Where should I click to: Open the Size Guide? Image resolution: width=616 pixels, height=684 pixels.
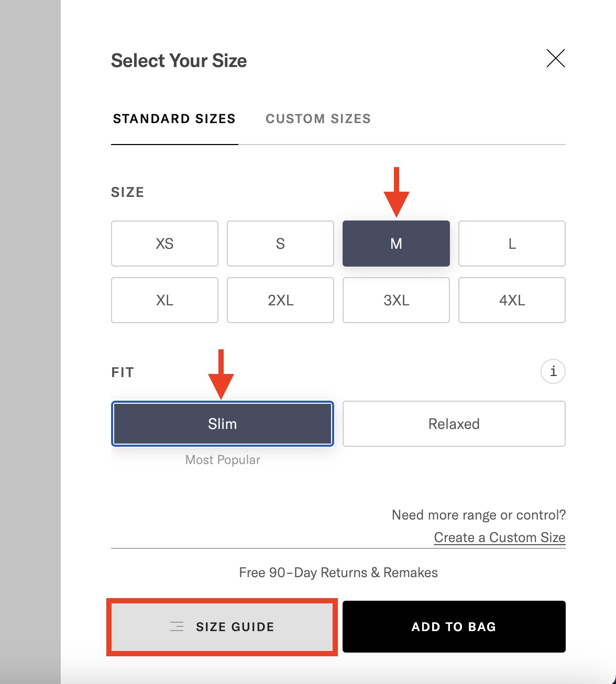(x=222, y=626)
